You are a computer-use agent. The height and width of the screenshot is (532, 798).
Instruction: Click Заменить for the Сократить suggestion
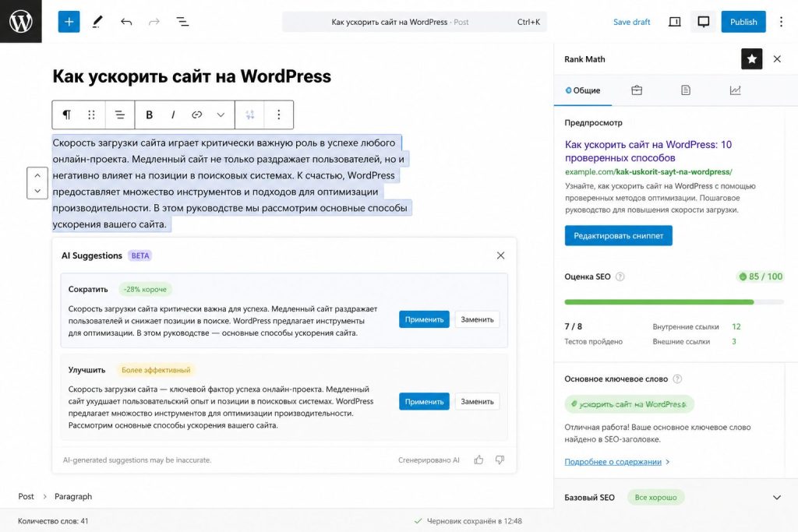pyautogui.click(x=477, y=319)
